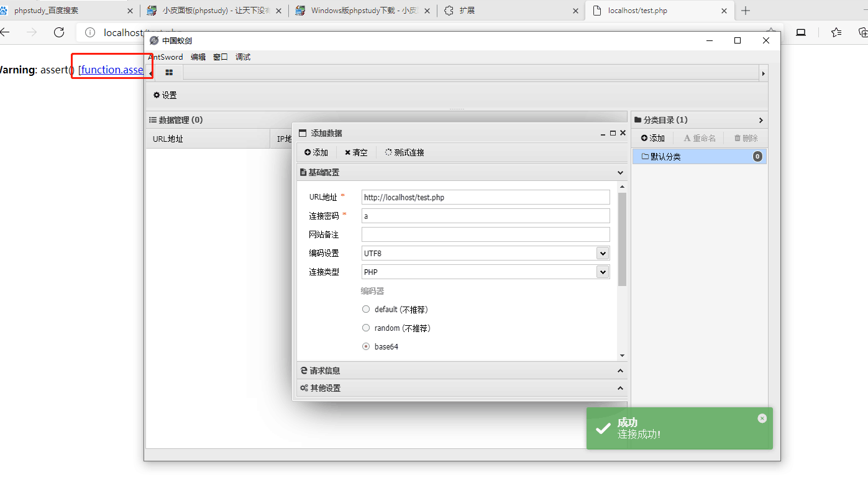The image size is (868, 485).
Task: Close the phpstudy_百度搜索 tab
Action: [130, 11]
